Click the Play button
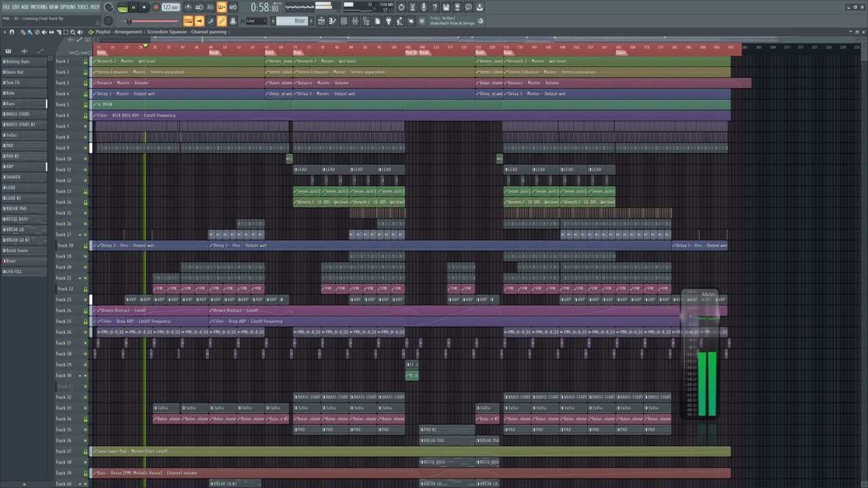Screen dimensions: 868x488 click(134, 7)
